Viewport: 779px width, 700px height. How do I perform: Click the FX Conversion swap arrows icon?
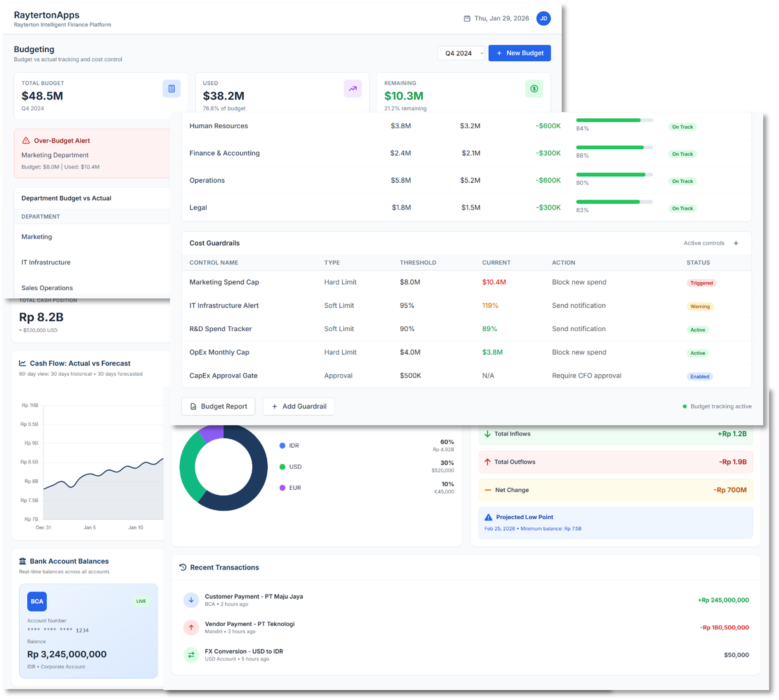[x=191, y=655]
